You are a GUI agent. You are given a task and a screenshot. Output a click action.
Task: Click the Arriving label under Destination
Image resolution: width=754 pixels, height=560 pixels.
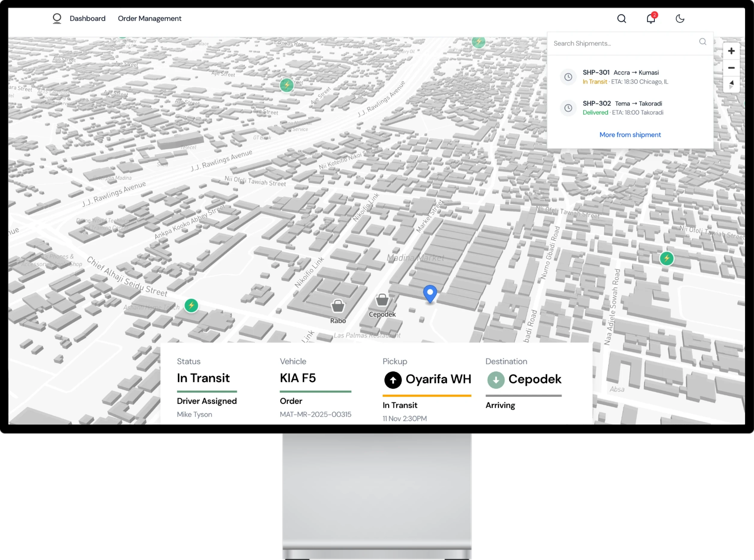click(500, 405)
